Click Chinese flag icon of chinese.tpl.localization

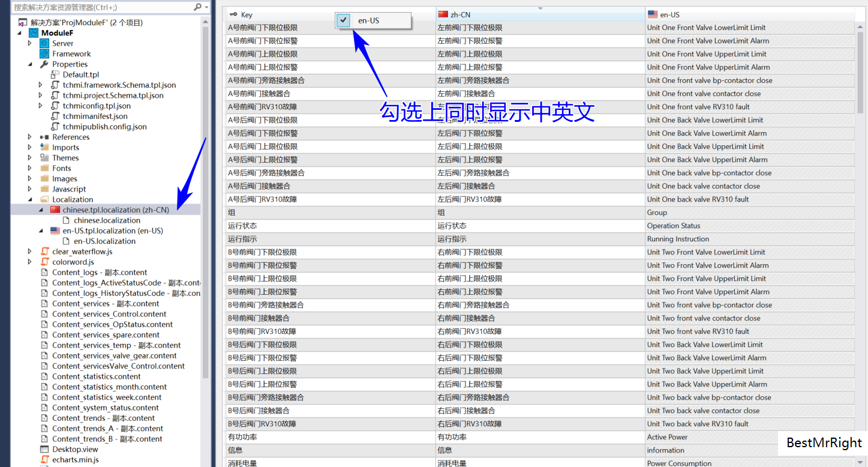coord(55,210)
